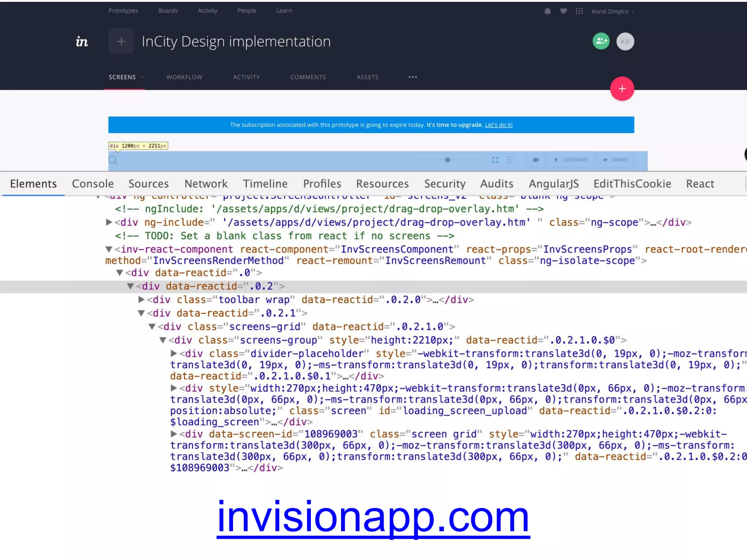747x560 pixels.
Task: Open the notifications bell
Action: pyautogui.click(x=547, y=11)
